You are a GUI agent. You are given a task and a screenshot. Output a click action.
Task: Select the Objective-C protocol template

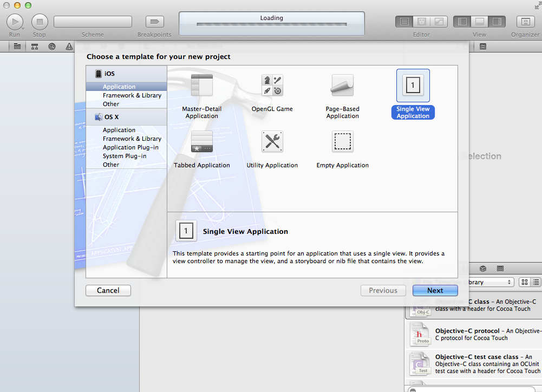[x=474, y=334]
